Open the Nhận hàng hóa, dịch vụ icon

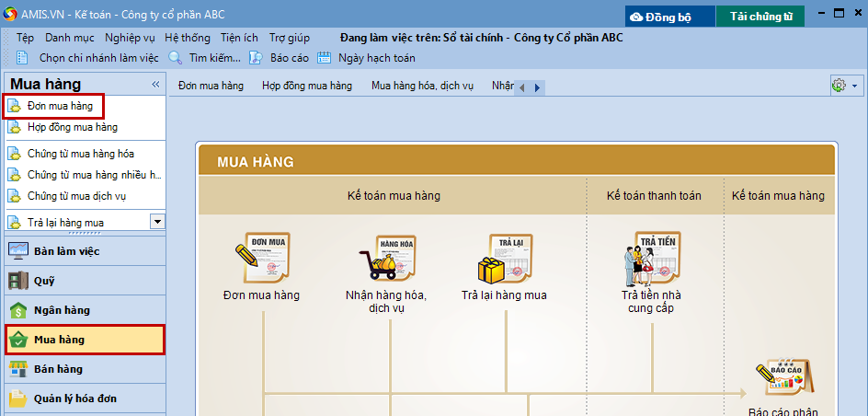[x=391, y=260]
